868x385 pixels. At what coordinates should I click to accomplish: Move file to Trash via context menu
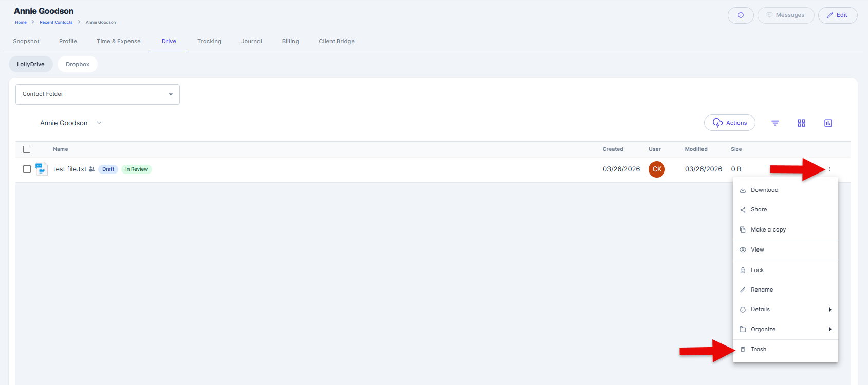point(785,350)
